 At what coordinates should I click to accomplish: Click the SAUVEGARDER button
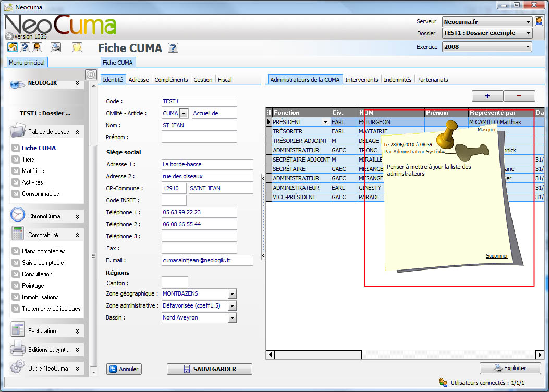point(210,369)
